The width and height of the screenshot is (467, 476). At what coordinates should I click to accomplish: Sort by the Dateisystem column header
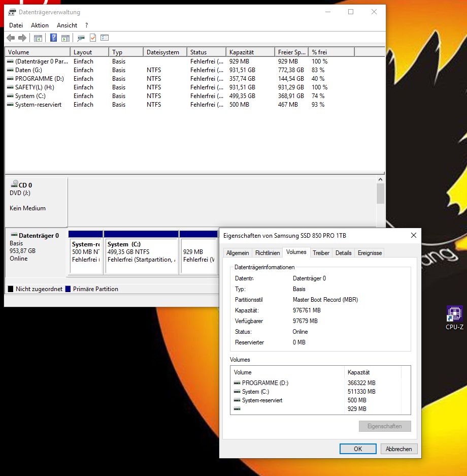(165, 52)
